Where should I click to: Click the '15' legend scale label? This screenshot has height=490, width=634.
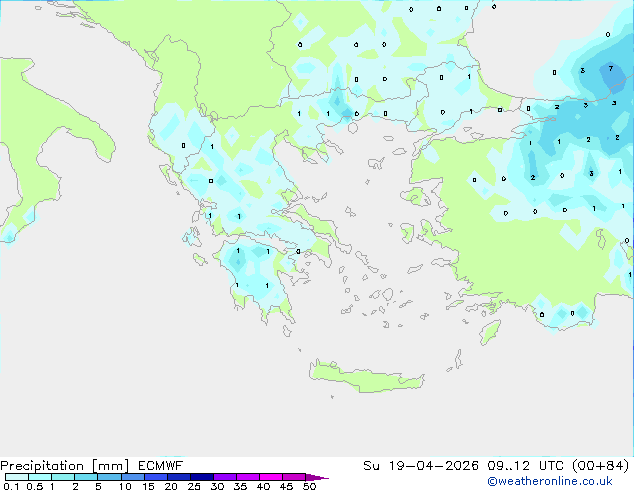click(148, 486)
